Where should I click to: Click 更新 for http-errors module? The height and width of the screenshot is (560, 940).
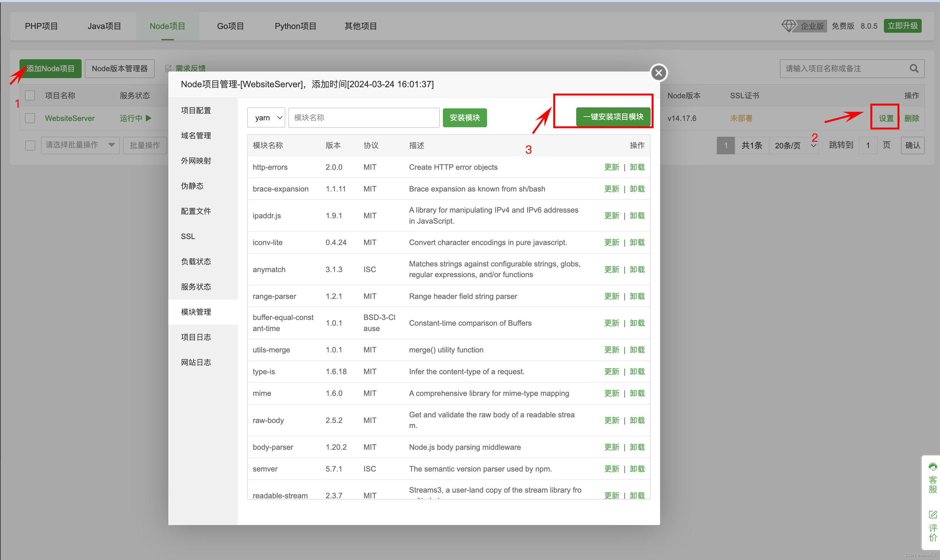coord(612,167)
